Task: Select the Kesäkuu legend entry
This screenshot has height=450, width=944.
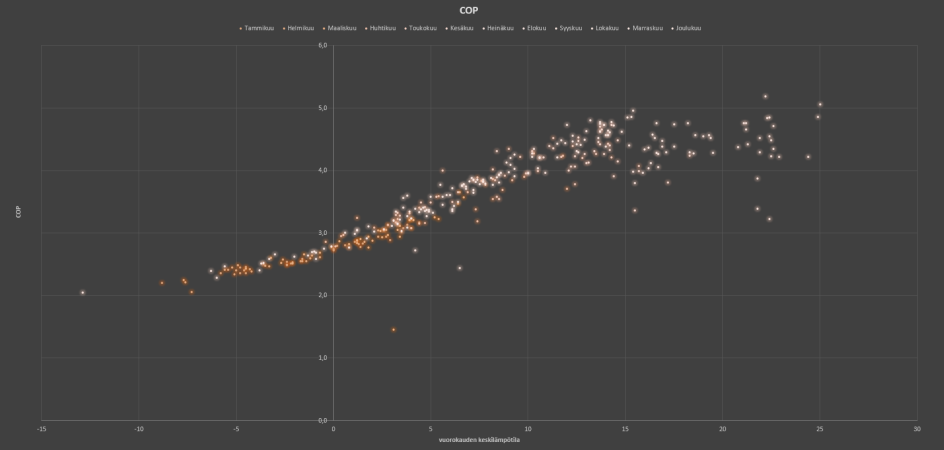Action: point(459,28)
